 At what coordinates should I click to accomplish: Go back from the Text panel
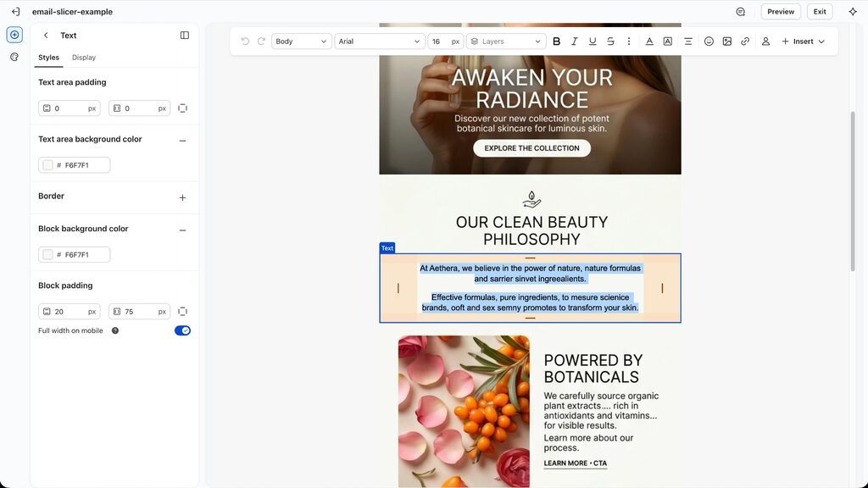click(x=46, y=36)
